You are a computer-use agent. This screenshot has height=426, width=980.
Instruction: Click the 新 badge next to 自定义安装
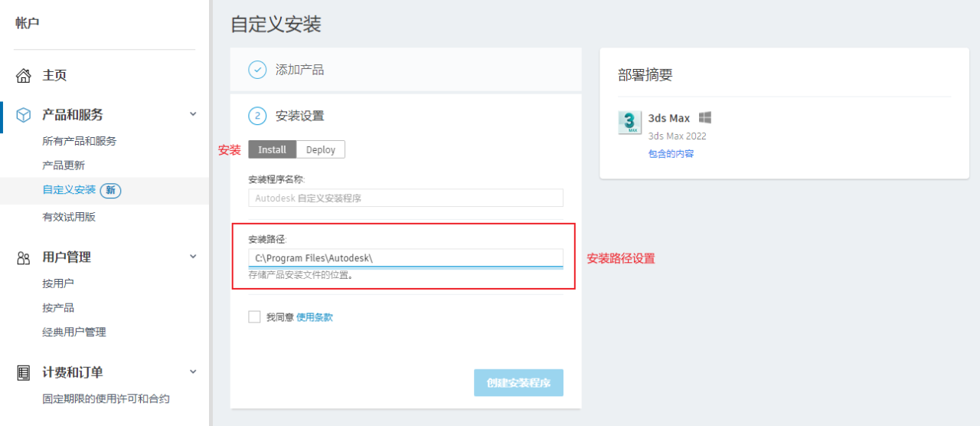[111, 190]
